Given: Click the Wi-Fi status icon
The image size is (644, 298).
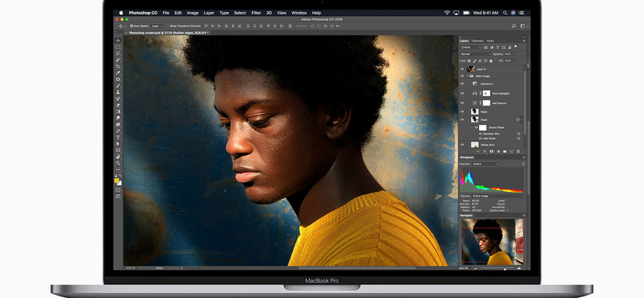Looking at the screenshot, I should coord(447,13).
